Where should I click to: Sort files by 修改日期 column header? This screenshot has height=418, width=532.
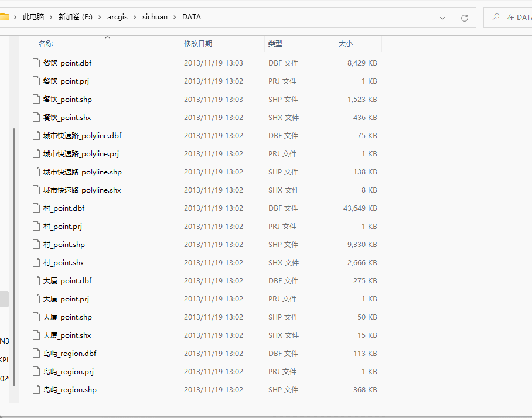(198, 44)
